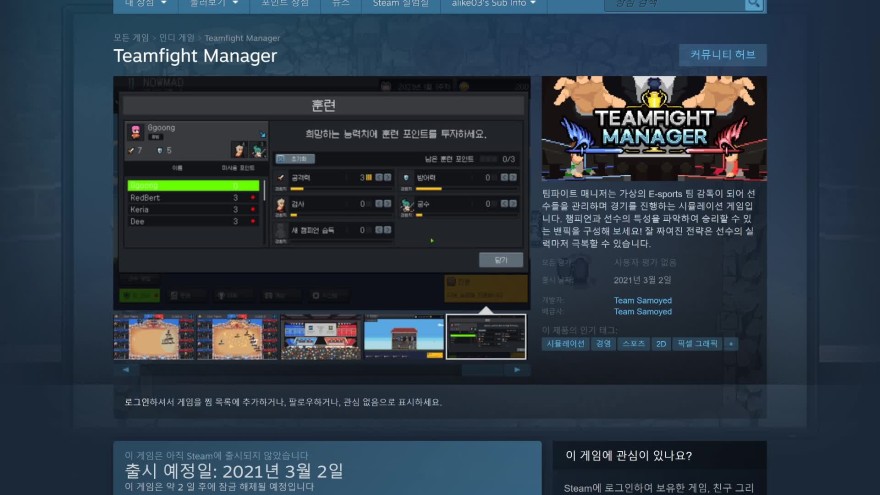
Task: Select the 2D tag
Action: tap(661, 343)
